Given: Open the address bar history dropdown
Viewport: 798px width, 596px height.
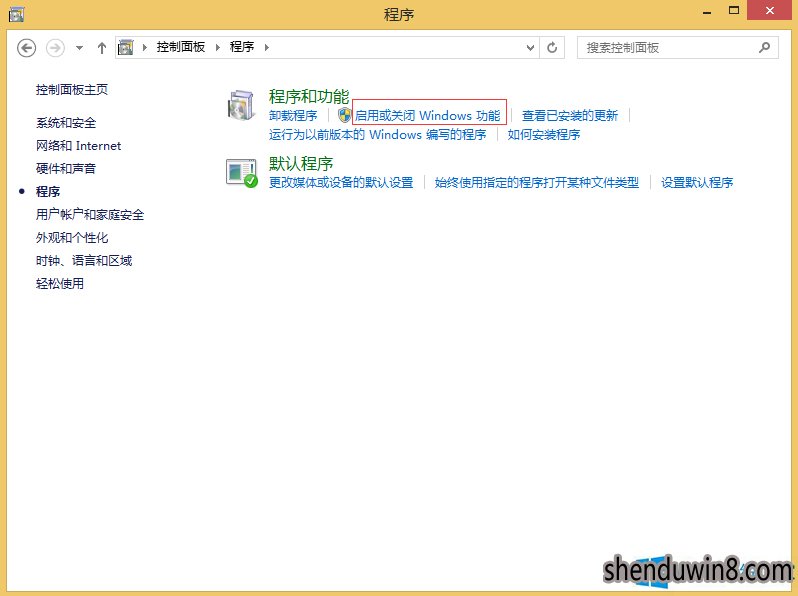Looking at the screenshot, I should pyautogui.click(x=530, y=48).
